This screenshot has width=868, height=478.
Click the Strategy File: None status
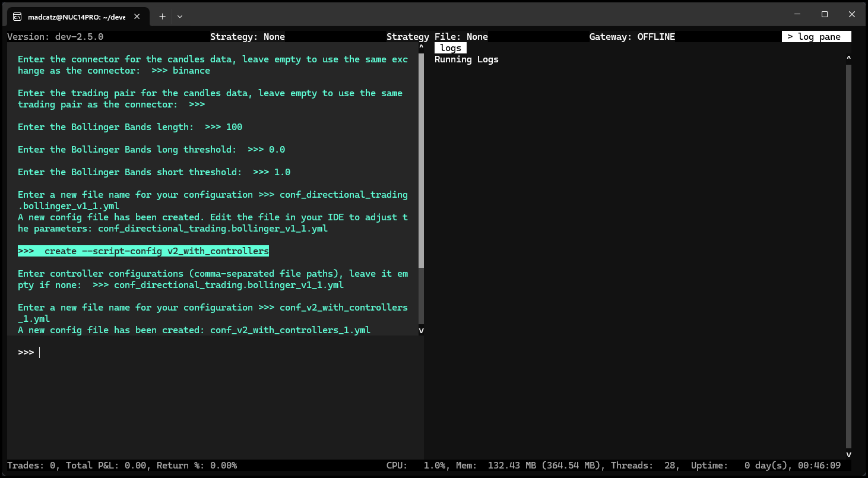[437, 37]
